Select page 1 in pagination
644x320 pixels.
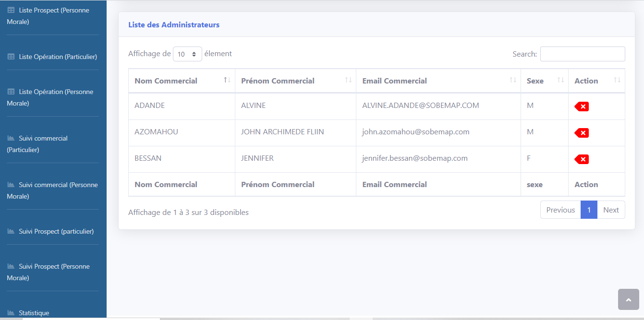pyautogui.click(x=589, y=210)
